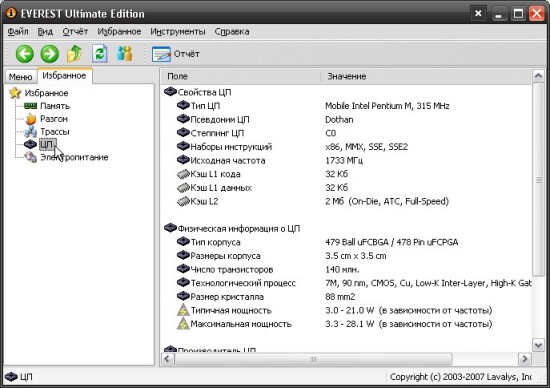Click the ЦП status bar icon
Image resolution: width=550 pixels, height=388 pixels.
tap(12, 377)
